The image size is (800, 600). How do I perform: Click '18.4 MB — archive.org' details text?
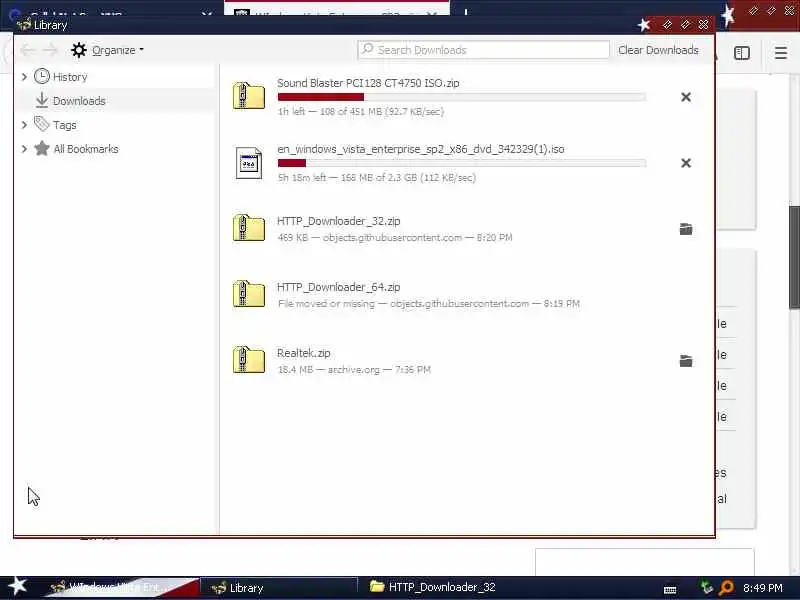click(x=354, y=369)
